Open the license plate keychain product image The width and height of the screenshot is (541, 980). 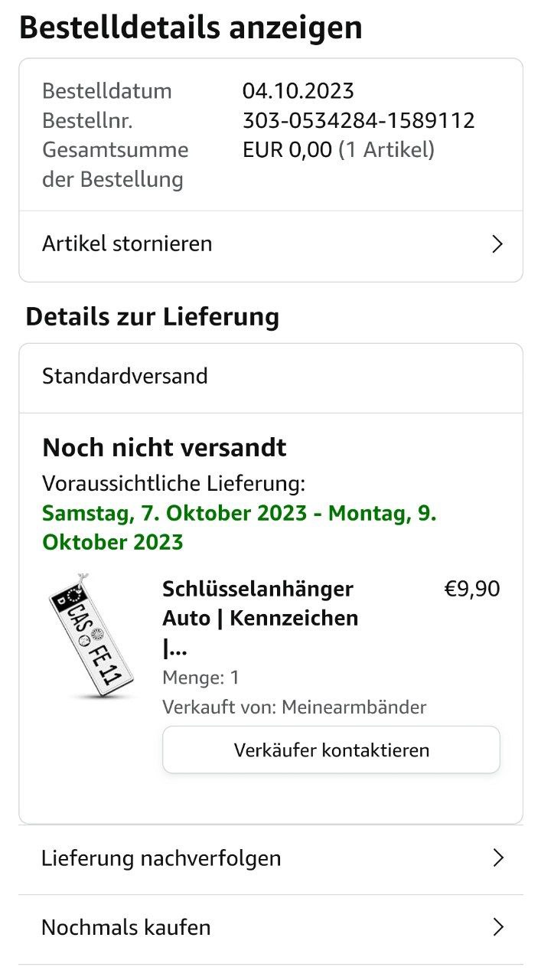click(90, 637)
